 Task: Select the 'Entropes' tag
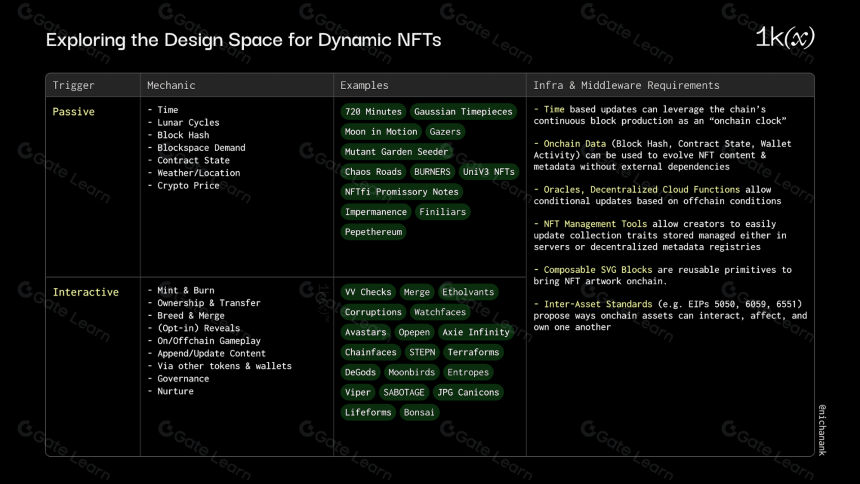click(x=468, y=372)
